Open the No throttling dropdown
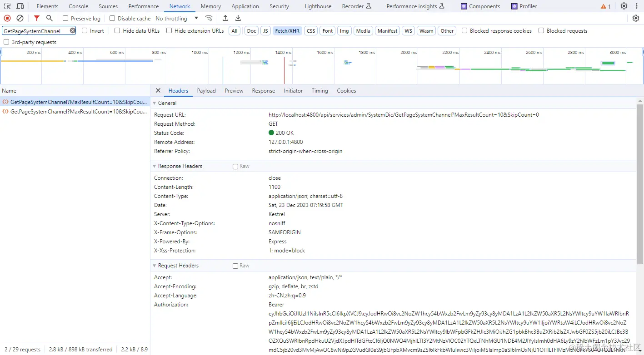The height and width of the screenshot is (355, 644). pos(177,19)
